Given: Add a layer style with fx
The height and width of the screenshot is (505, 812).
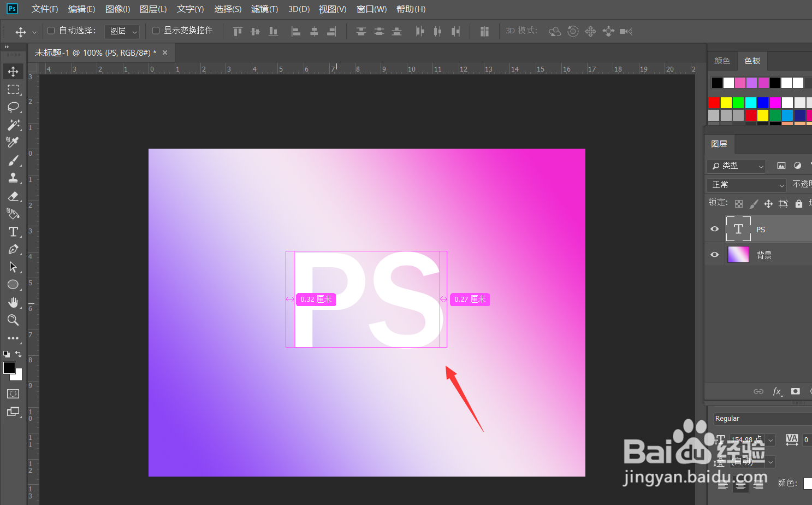Looking at the screenshot, I should click(777, 391).
